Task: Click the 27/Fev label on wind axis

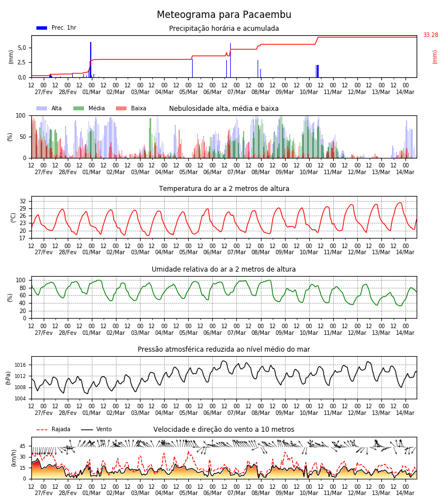Action: click(44, 493)
